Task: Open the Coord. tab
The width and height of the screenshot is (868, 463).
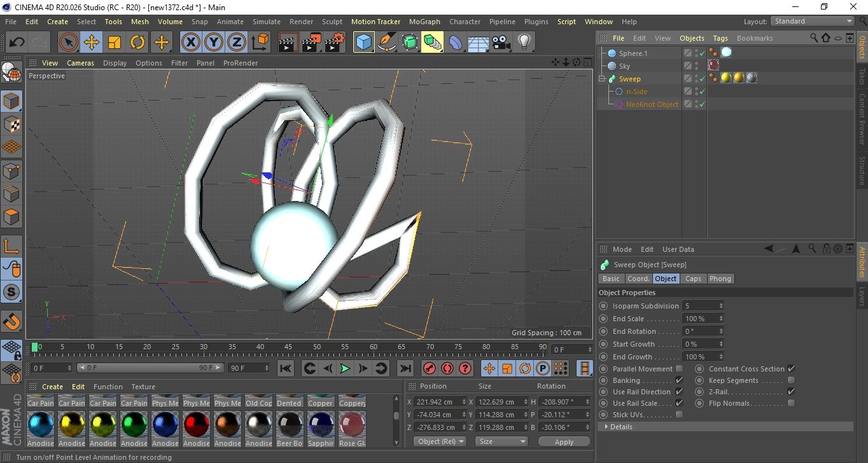Action: point(638,279)
